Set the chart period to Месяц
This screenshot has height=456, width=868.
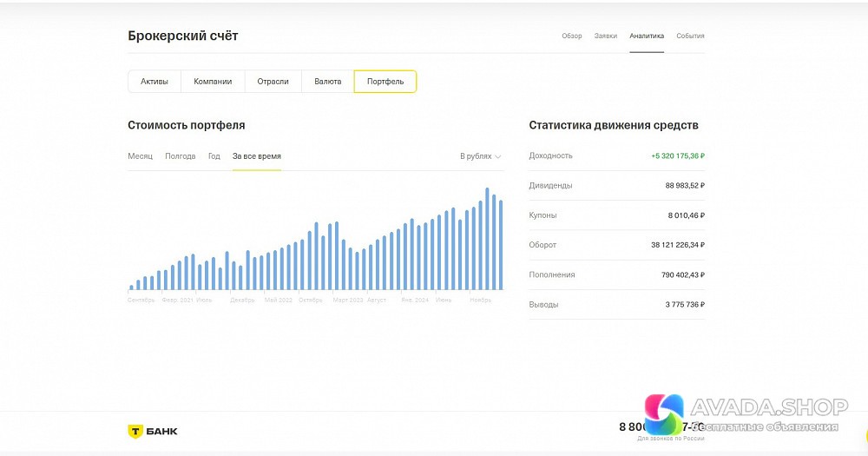pyautogui.click(x=140, y=156)
